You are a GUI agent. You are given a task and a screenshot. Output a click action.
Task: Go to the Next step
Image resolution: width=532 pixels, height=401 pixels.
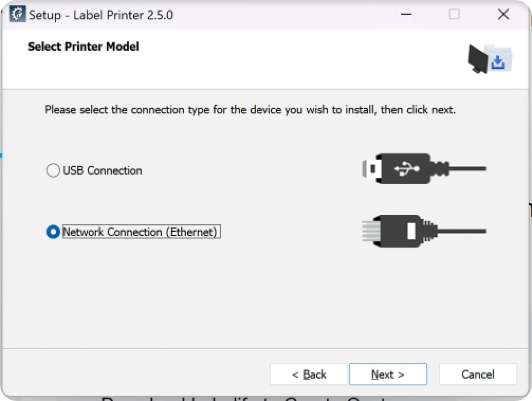[x=388, y=374]
